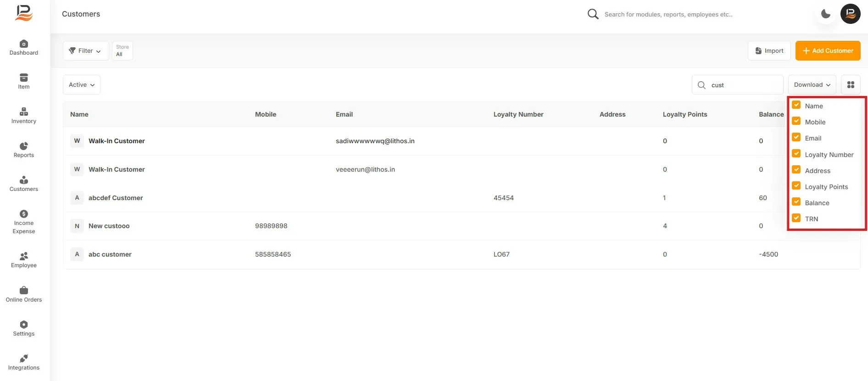Click mobile number 98989898

tap(271, 226)
